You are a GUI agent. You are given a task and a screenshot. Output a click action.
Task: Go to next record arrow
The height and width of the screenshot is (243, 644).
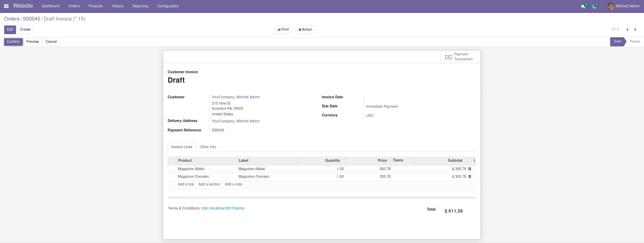635,30
